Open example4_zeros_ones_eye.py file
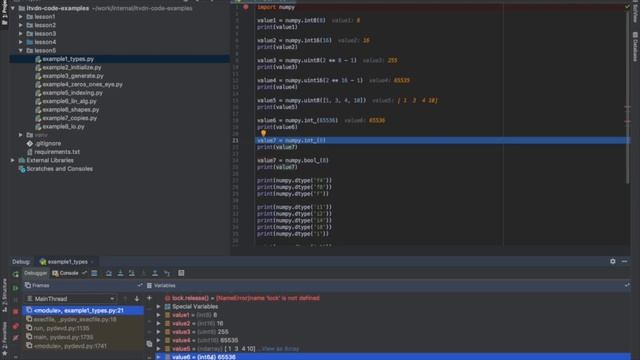This screenshot has height=360, width=640. coord(82,84)
